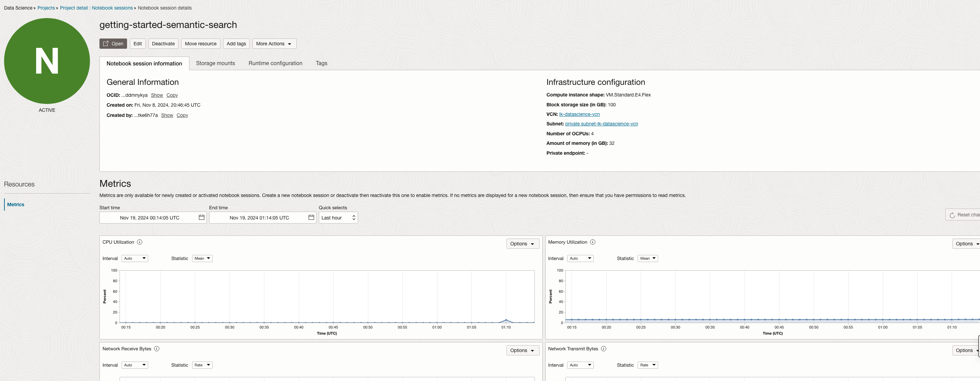Switch to the Runtime configuration tab
980x381 pixels.
[x=275, y=63]
